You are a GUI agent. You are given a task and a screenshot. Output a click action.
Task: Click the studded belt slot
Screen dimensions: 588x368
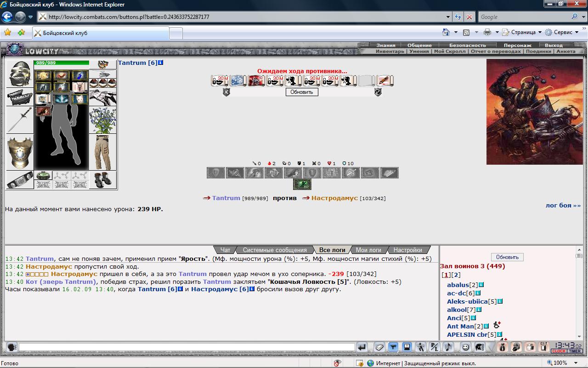(20, 180)
